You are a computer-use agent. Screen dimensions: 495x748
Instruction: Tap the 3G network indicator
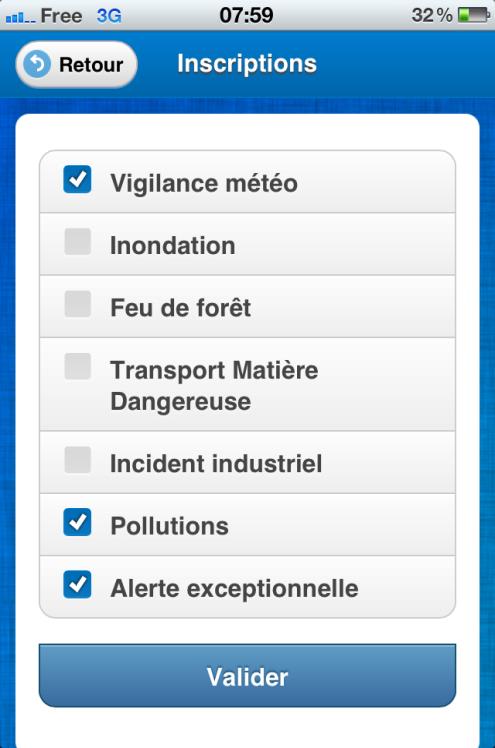(109, 16)
